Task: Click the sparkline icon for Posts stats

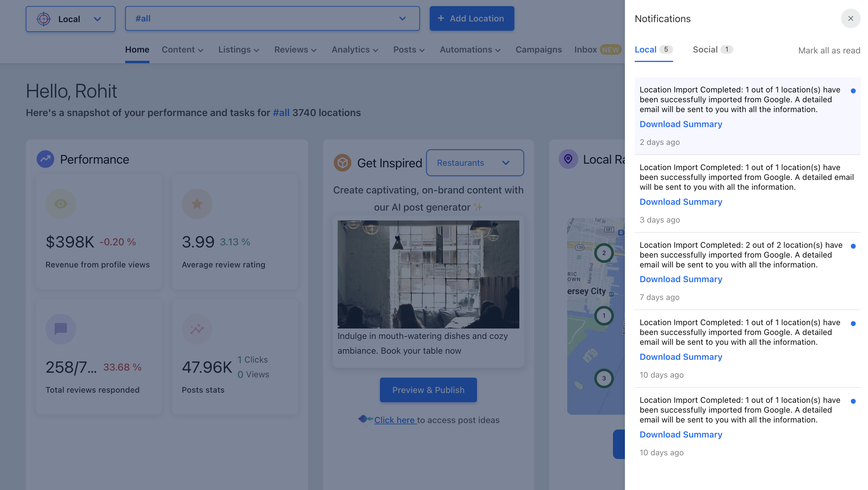Action: click(197, 329)
